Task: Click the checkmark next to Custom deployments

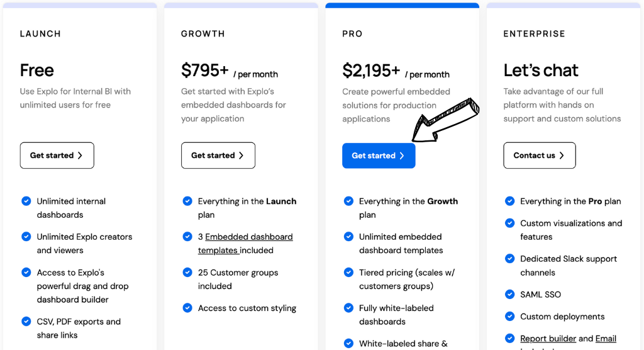Action: [510, 316]
